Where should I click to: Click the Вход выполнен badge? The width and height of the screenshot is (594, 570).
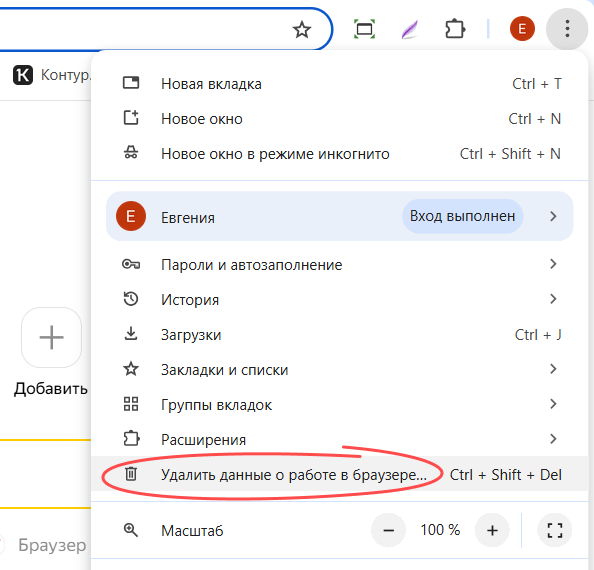(463, 216)
